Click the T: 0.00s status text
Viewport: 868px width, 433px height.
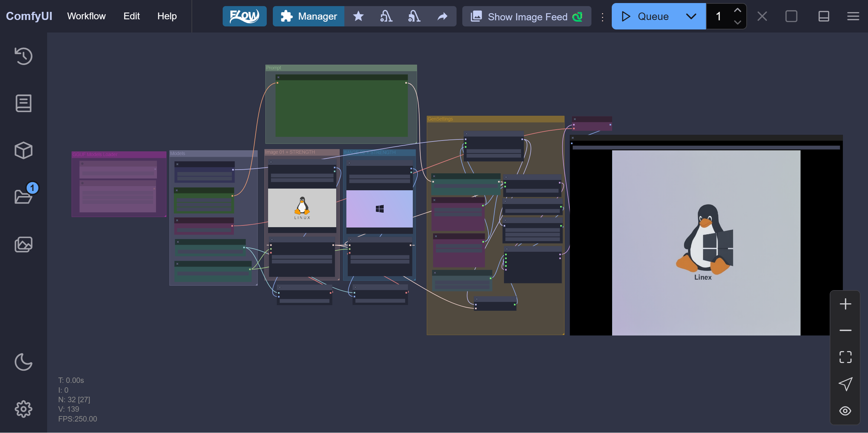71,380
